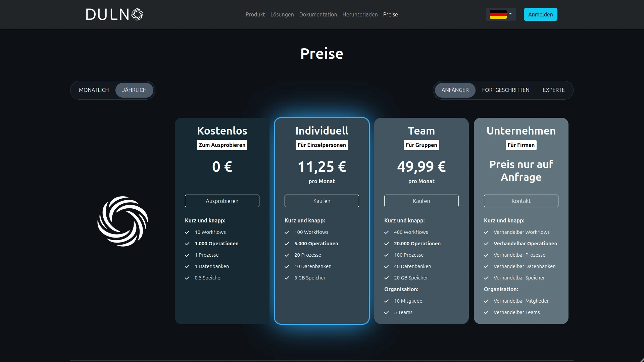Click checkmark beside 5 GB Speicher
The image size is (644, 362).
tap(287, 278)
